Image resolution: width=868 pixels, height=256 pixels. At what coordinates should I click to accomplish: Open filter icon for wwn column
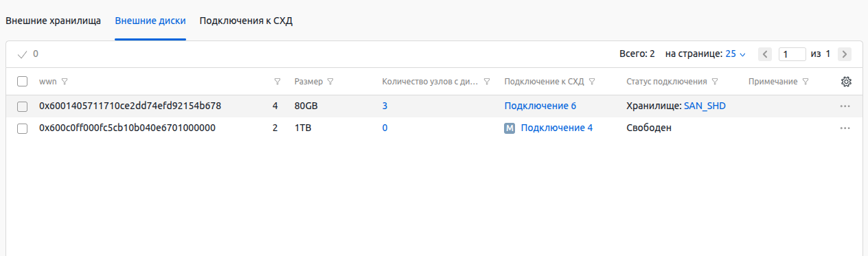tap(65, 82)
